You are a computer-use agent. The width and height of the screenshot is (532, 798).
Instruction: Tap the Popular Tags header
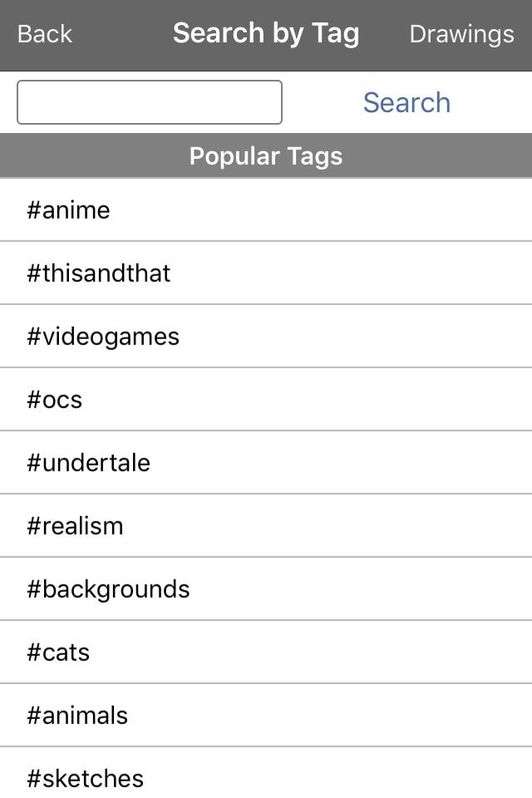coord(266,156)
